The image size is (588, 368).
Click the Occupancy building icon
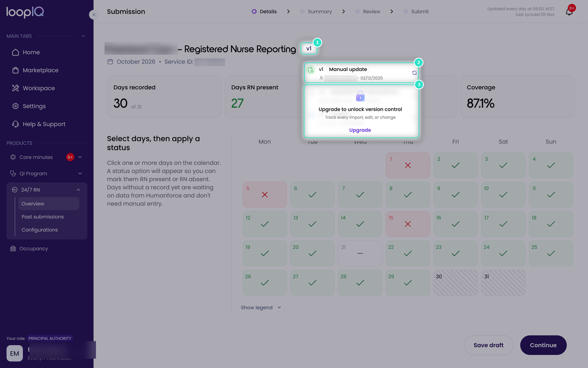click(13, 248)
